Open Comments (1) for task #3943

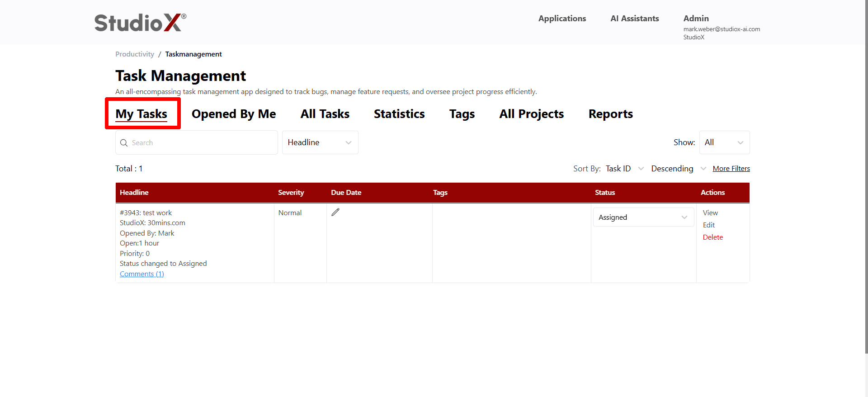tap(142, 274)
